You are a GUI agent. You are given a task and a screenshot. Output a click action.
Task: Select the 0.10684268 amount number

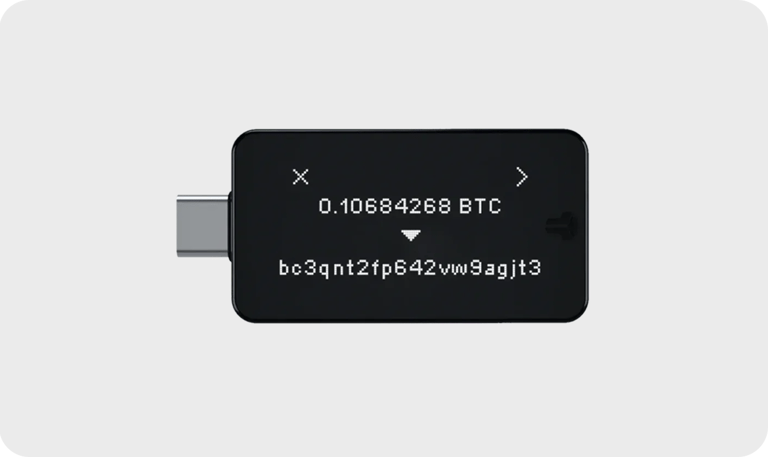pos(384,206)
